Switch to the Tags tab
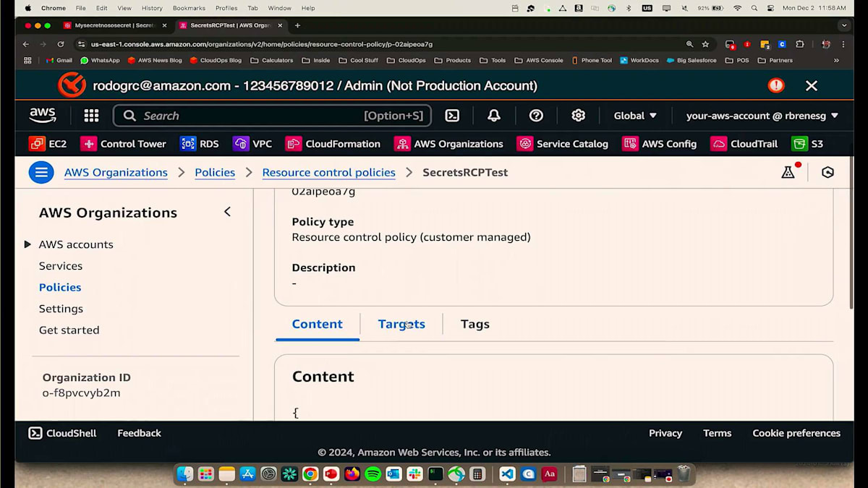The width and height of the screenshot is (868, 488). click(475, 324)
